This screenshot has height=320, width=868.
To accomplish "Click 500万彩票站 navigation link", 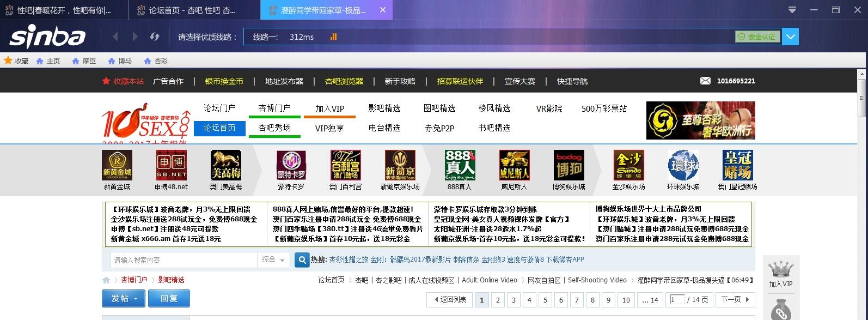I will click(x=604, y=108).
